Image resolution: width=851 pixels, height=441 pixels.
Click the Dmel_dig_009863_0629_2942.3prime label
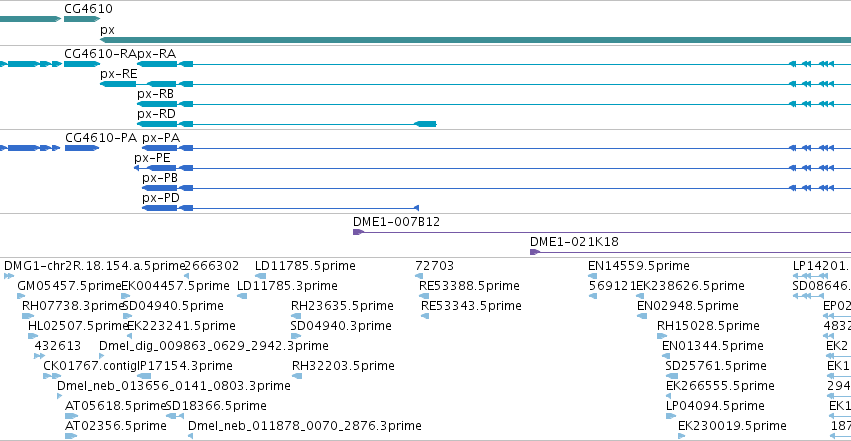pyautogui.click(x=213, y=346)
